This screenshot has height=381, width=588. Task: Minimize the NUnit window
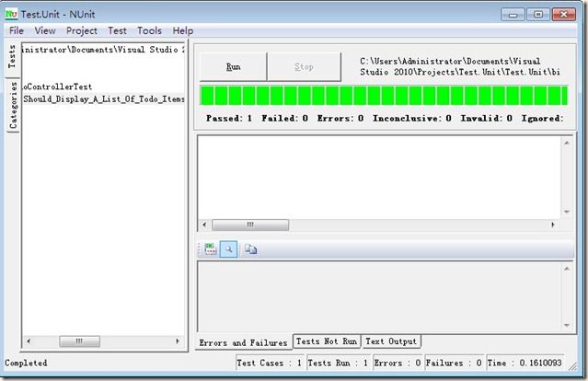click(x=513, y=15)
